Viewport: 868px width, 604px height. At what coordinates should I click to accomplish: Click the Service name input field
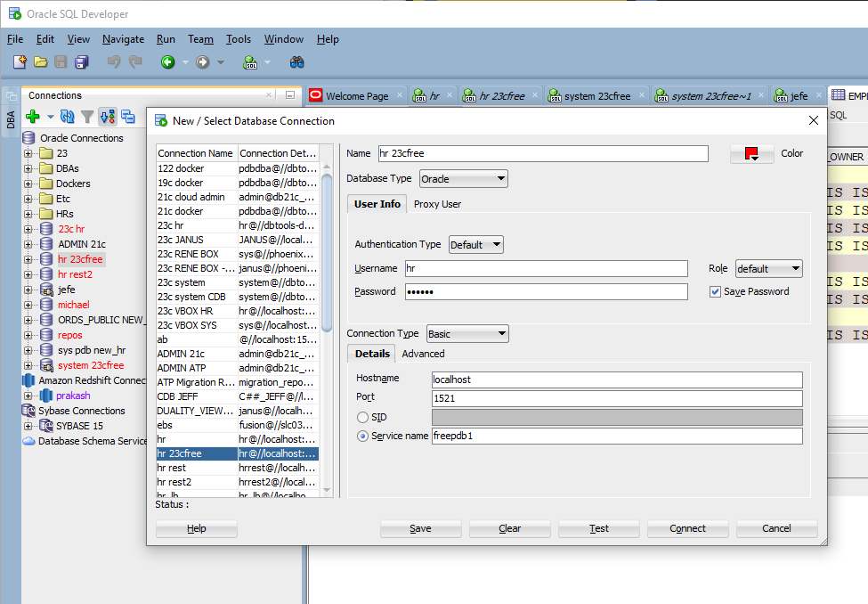617,437
